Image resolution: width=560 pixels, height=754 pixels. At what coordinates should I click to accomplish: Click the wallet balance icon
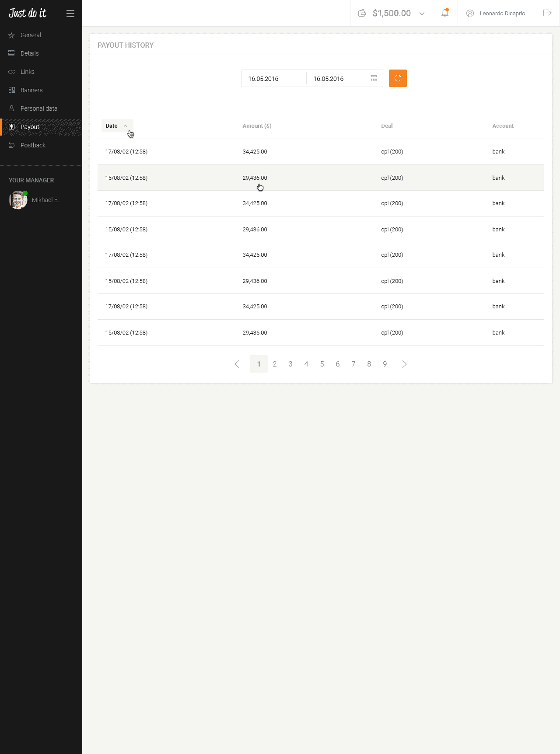(362, 13)
